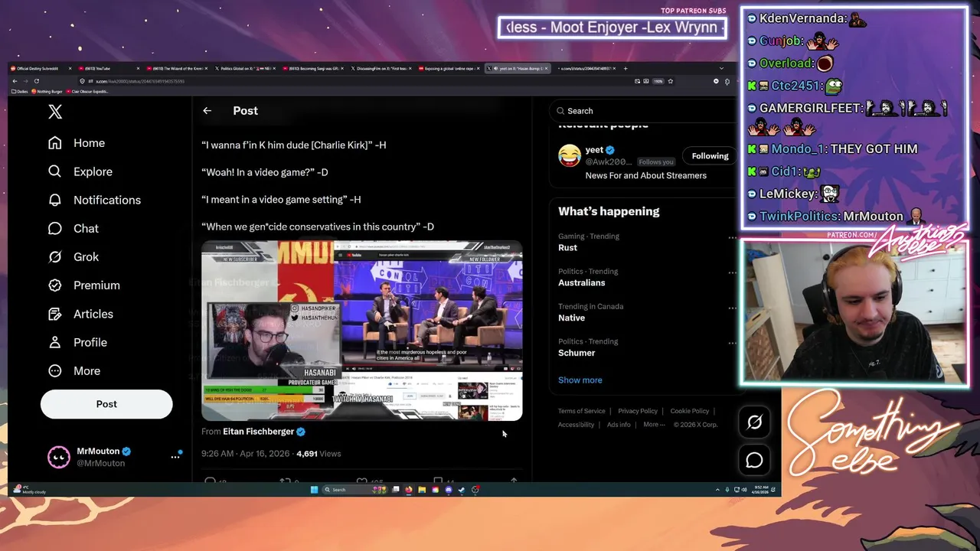980x551 pixels.
Task: Open the taskbar weather widget
Action: [x=29, y=490]
